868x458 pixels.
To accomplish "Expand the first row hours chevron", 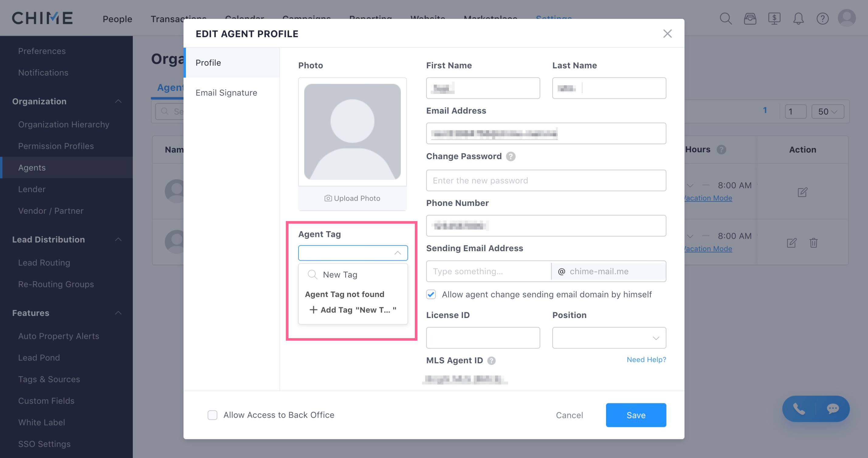I will click(690, 186).
